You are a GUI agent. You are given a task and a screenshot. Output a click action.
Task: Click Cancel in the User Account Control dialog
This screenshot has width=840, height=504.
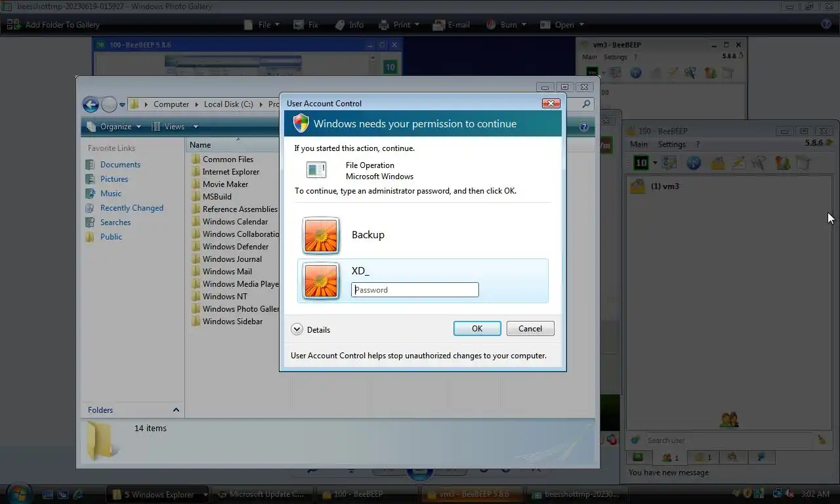click(x=530, y=329)
